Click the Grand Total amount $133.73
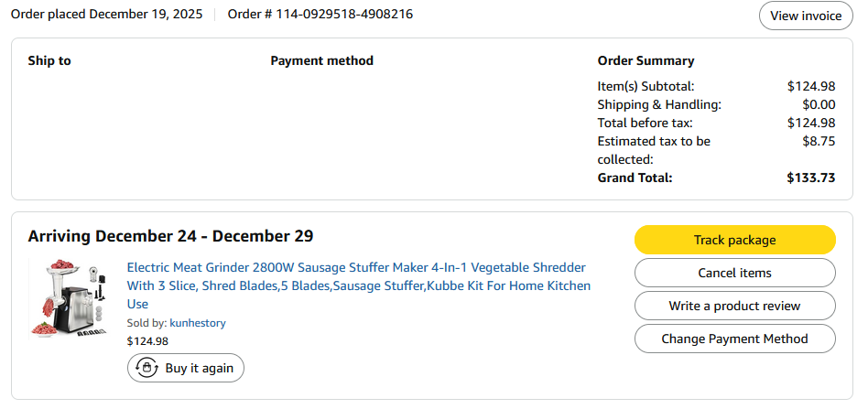This screenshot has height=409, width=868. 810,178
